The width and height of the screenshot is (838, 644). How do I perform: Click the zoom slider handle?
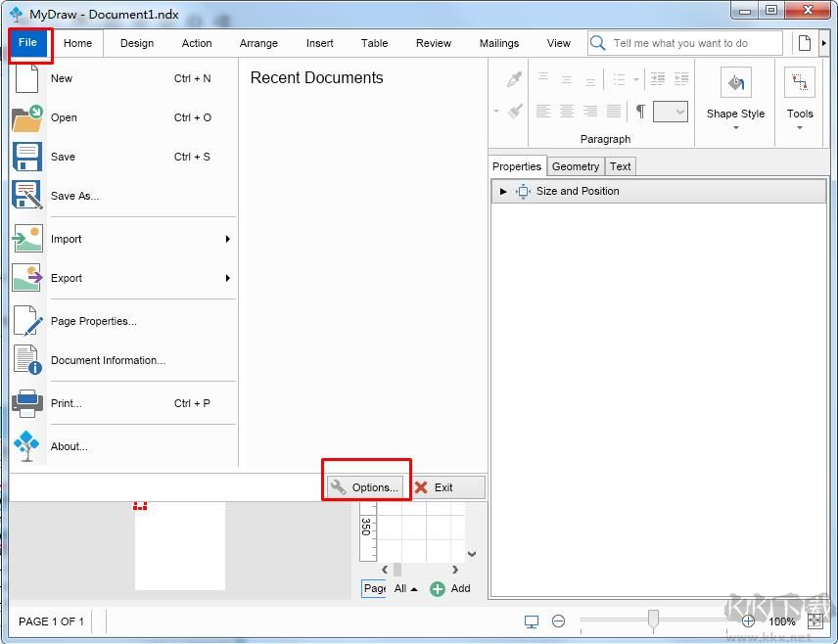coord(653,621)
